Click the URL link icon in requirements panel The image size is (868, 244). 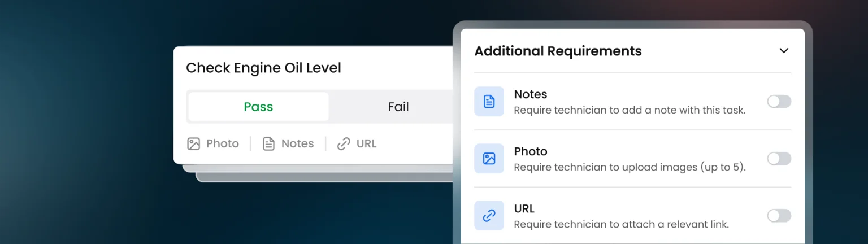point(489,216)
